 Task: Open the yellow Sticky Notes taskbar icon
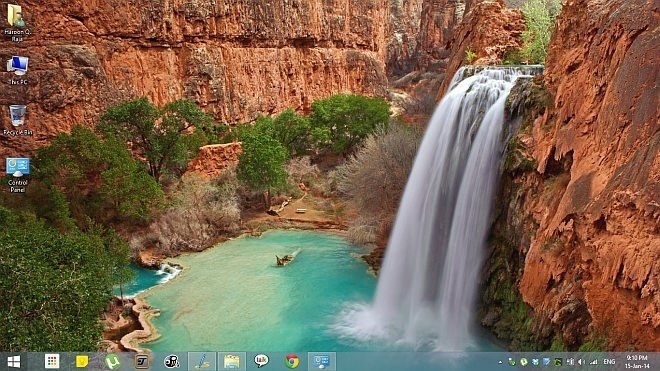pos(82,361)
